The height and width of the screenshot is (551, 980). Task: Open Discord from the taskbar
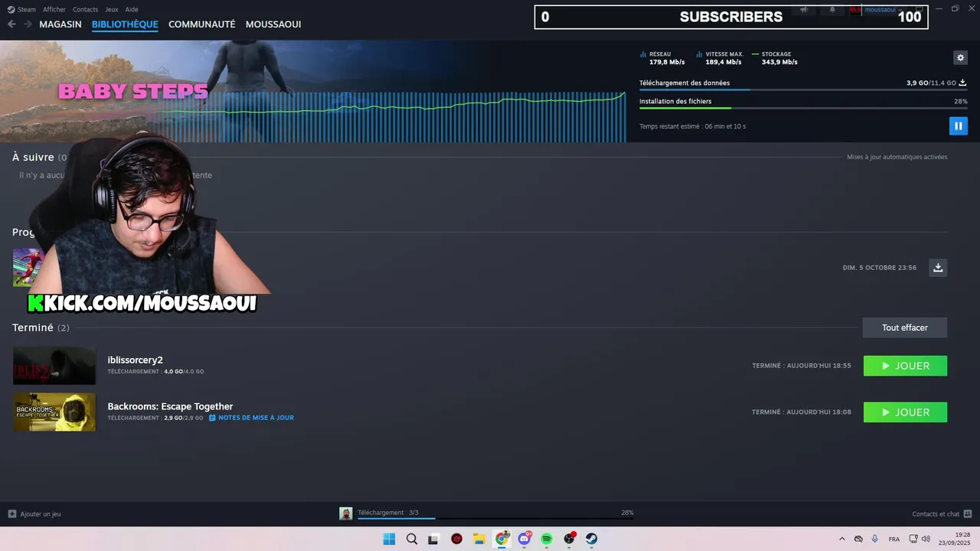pos(524,539)
